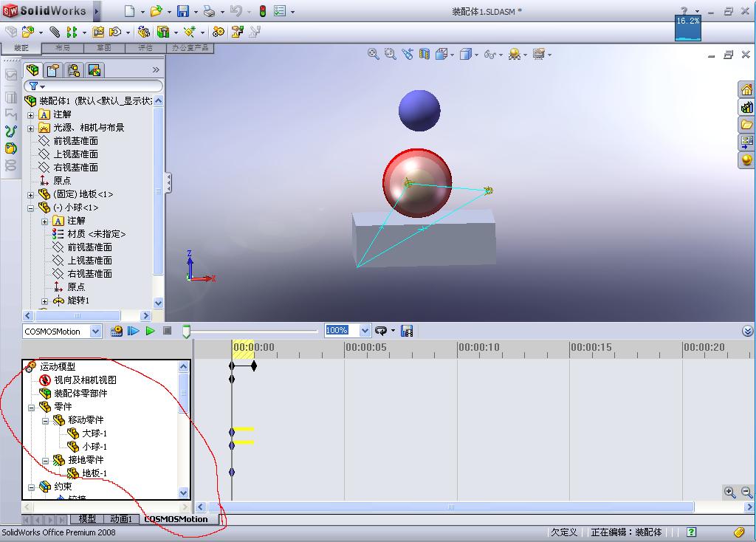Click the green Play button
The image size is (756, 542).
[150, 331]
